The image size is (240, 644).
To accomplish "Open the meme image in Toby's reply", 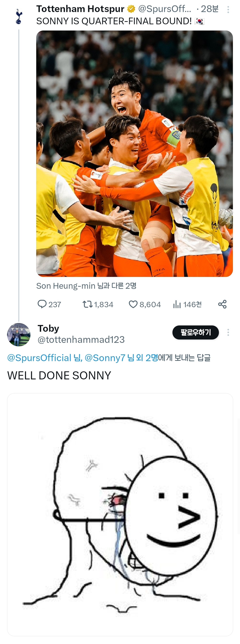I will point(120,514).
